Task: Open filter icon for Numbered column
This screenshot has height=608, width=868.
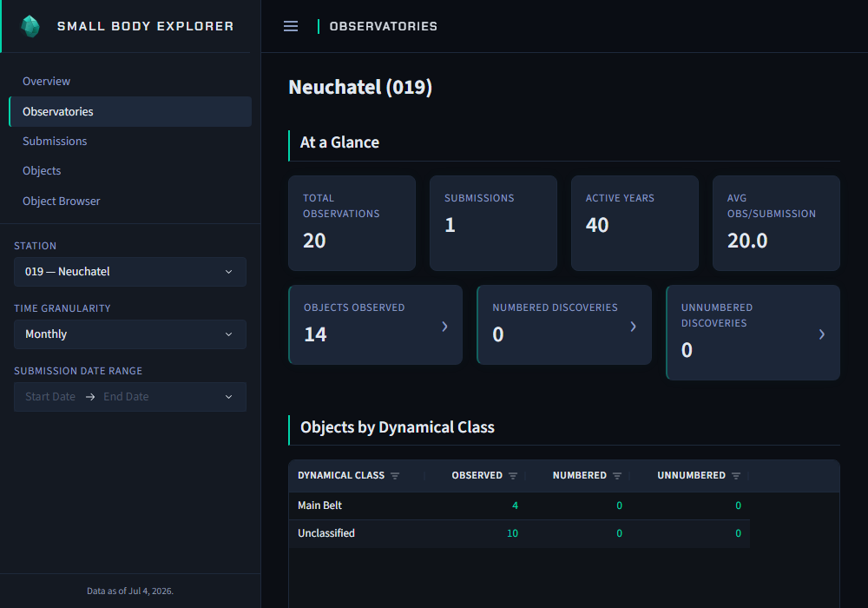Action: [x=617, y=476]
